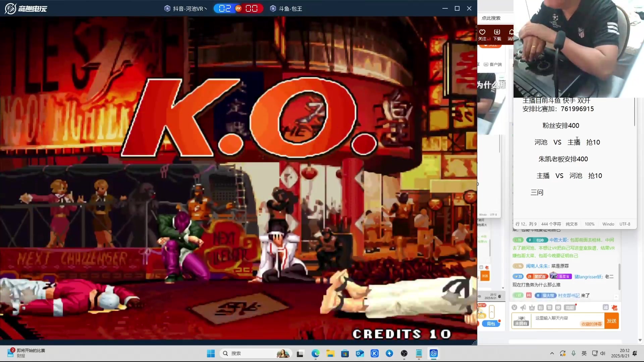Image resolution: width=644 pixels, height=362 pixels.
Task: Click the red splash effect icon in chat
Action: coord(614,308)
